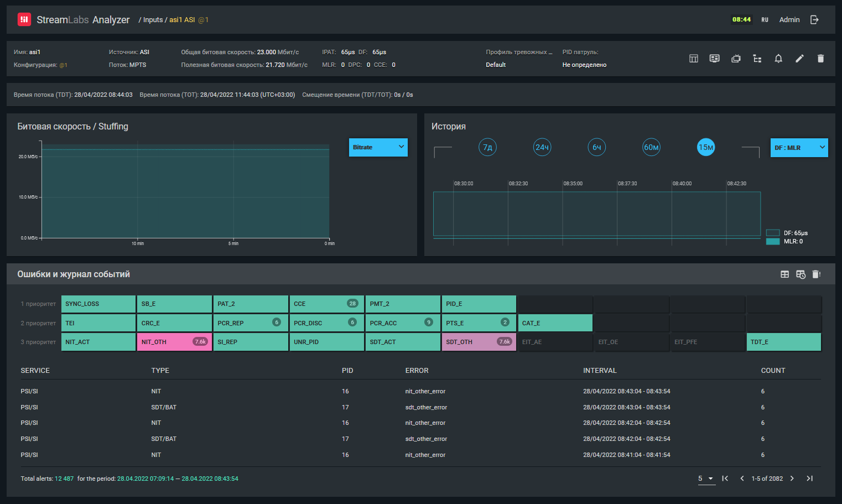842x504 pixels.
Task: Go to last page of alerts
Action: (x=809, y=479)
